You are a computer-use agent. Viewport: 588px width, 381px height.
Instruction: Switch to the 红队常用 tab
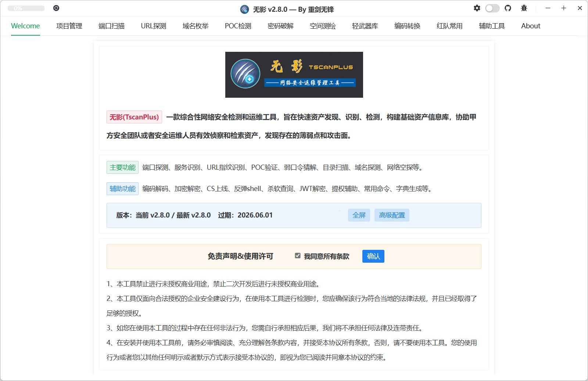pyautogui.click(x=449, y=26)
